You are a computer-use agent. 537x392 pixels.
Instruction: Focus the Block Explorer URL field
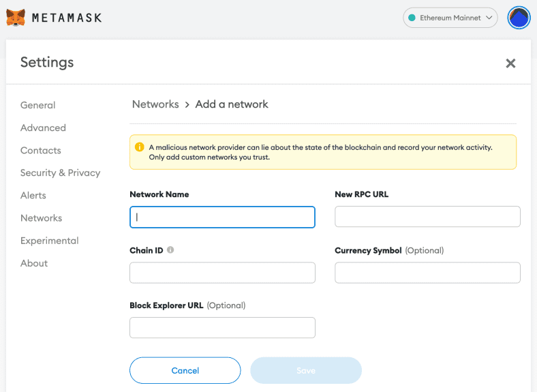tap(222, 328)
